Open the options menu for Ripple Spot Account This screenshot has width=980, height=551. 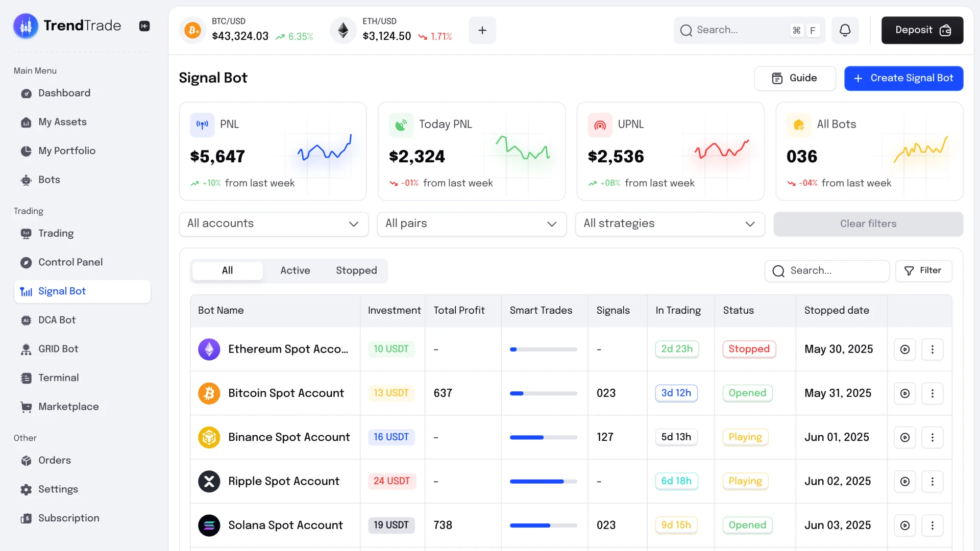933,481
